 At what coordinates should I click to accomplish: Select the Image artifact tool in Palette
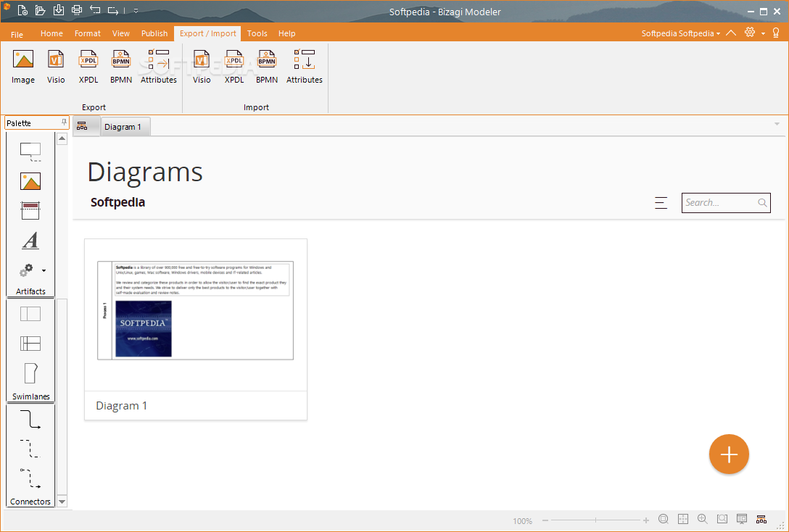30,181
